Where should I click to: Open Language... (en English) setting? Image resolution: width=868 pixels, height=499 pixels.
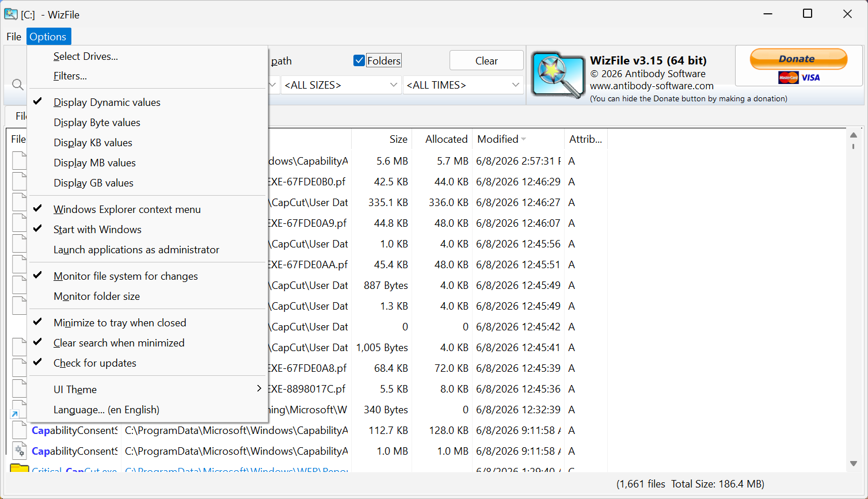tap(147, 410)
